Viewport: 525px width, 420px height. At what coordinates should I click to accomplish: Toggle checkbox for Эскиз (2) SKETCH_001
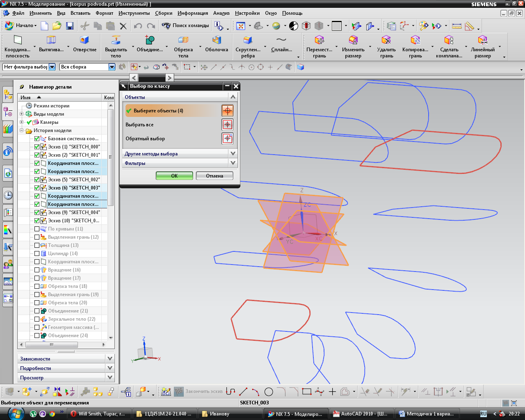click(37, 155)
